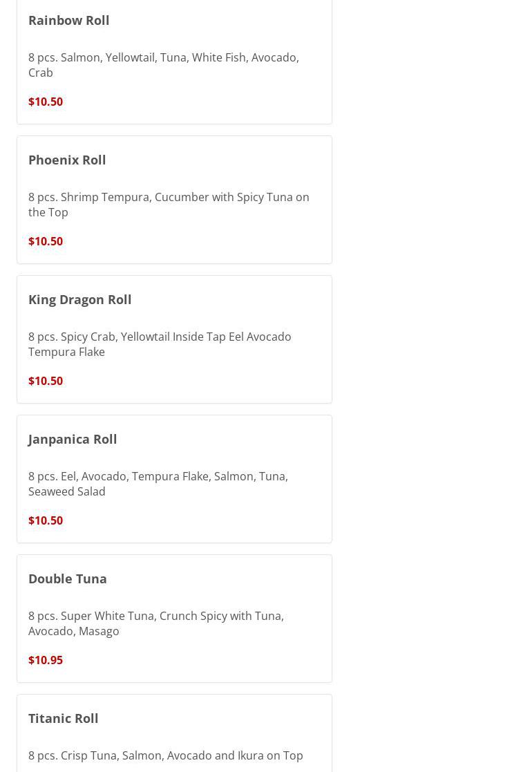Image resolution: width=532 pixels, height=772 pixels.
Task: Open the Titanic Roll item title
Action: tap(64, 718)
